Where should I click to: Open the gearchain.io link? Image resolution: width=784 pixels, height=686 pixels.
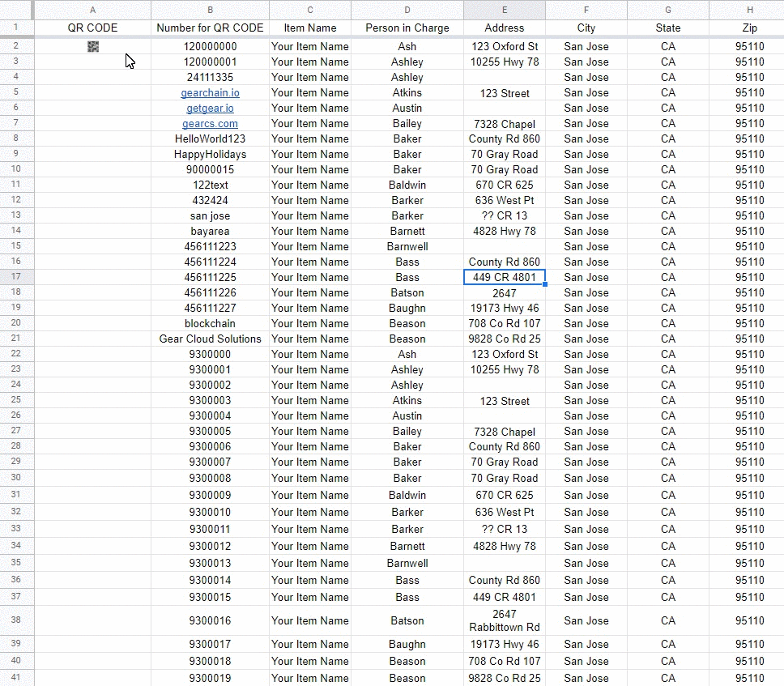click(x=210, y=93)
